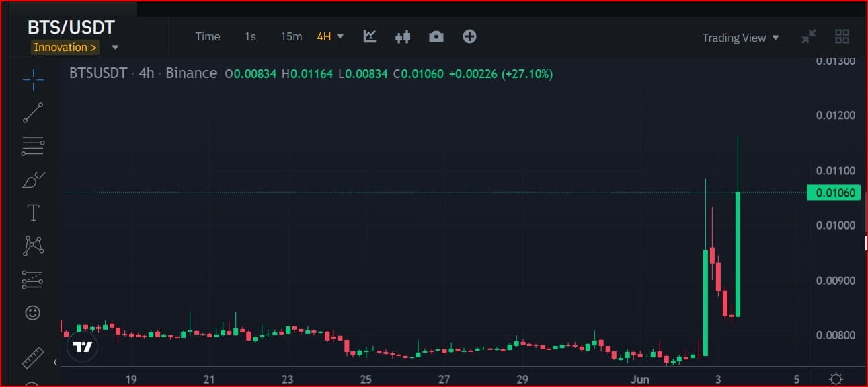This screenshot has width=868, height=387.
Task: Take a chart snapshot with camera icon
Action: click(x=436, y=37)
